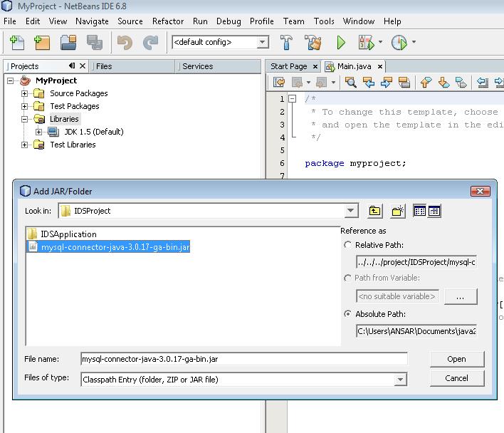Click the Debug Main Project icon
The image size is (504, 433).
click(367, 43)
